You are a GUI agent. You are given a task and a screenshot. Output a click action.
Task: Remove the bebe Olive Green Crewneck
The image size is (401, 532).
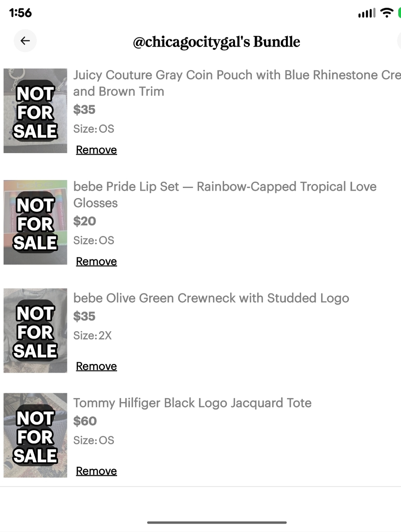(96, 366)
